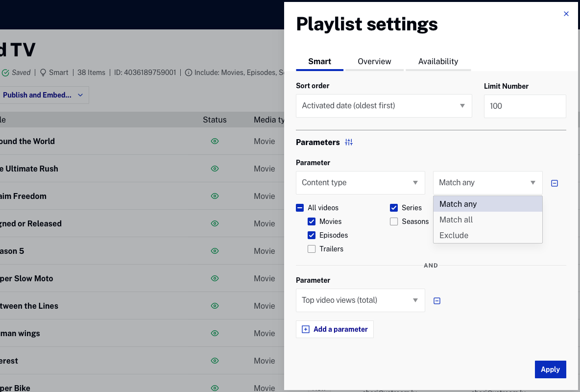Open the Parameters filter adjustment icon
Image resolution: width=580 pixels, height=392 pixels.
pos(348,142)
